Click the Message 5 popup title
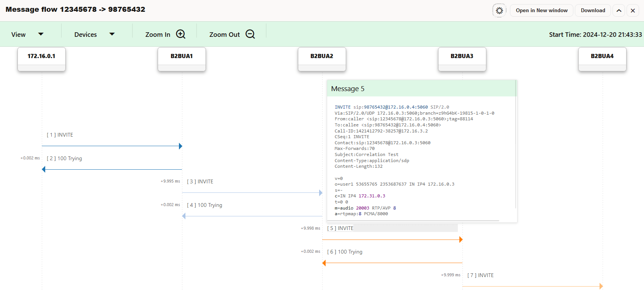644x290 pixels. pos(348,89)
